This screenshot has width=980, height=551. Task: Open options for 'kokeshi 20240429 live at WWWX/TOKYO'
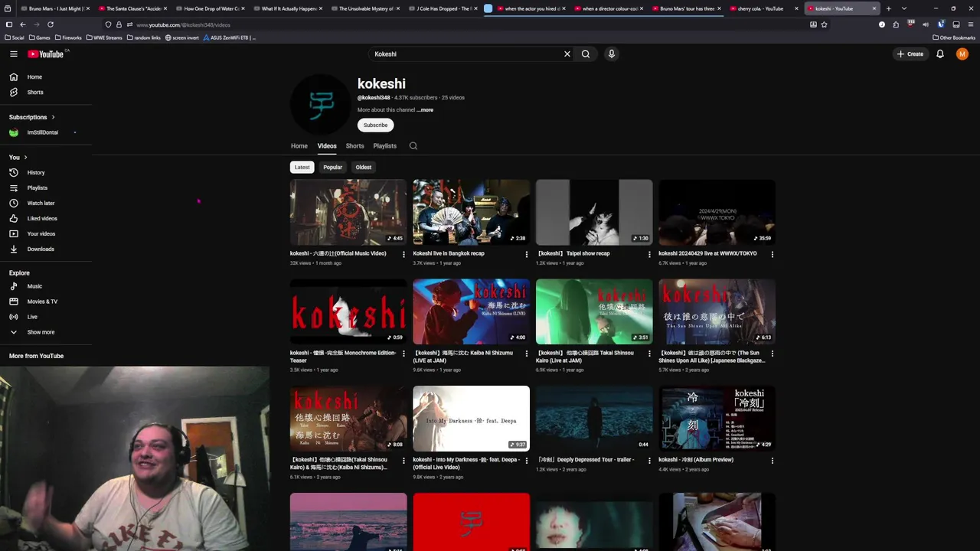coord(772,254)
